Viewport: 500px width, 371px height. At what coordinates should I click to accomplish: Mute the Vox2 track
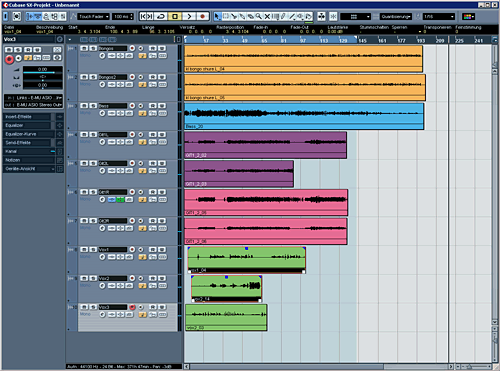[x=84, y=278]
